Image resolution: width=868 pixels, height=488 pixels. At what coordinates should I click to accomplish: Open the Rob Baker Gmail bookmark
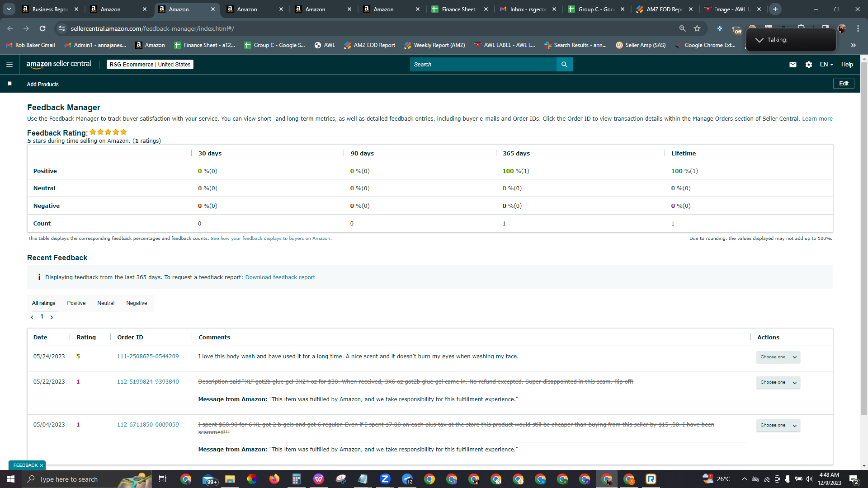30,45
